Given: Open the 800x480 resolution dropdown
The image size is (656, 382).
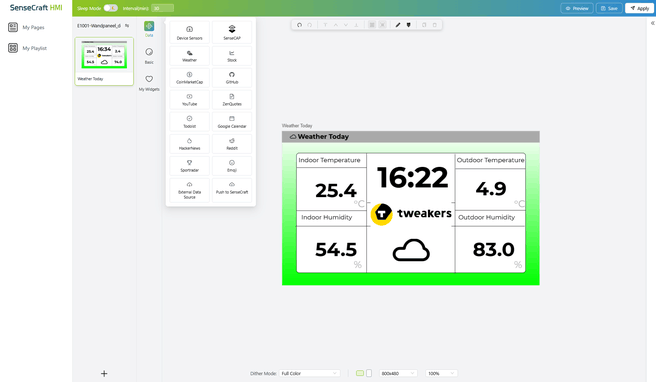Looking at the screenshot, I should point(398,373).
